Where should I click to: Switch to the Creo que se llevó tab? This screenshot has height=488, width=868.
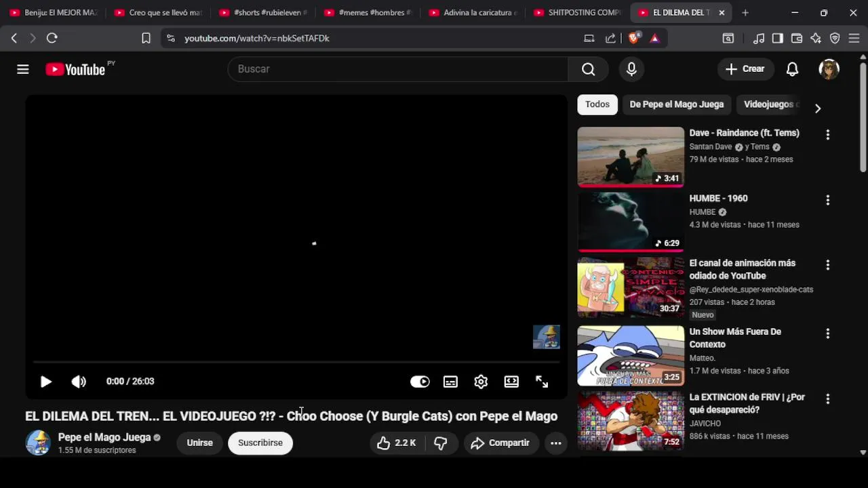click(x=157, y=12)
